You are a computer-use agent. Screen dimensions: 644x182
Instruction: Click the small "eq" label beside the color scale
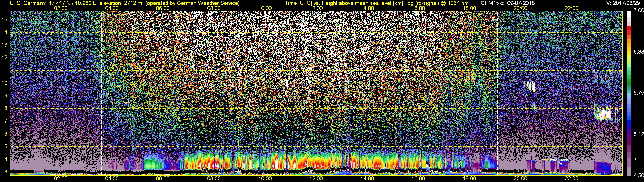[636, 159]
